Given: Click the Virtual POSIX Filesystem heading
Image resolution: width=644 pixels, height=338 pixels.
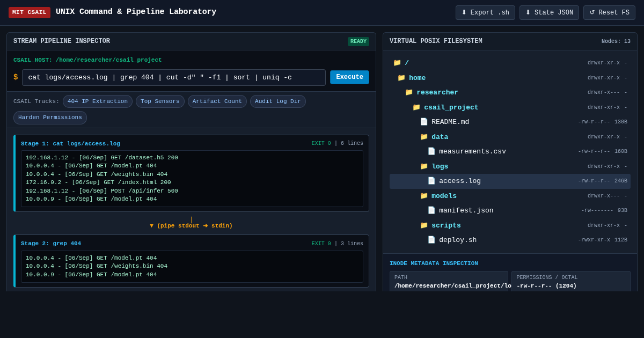Looking at the screenshot, I should tap(436, 41).
